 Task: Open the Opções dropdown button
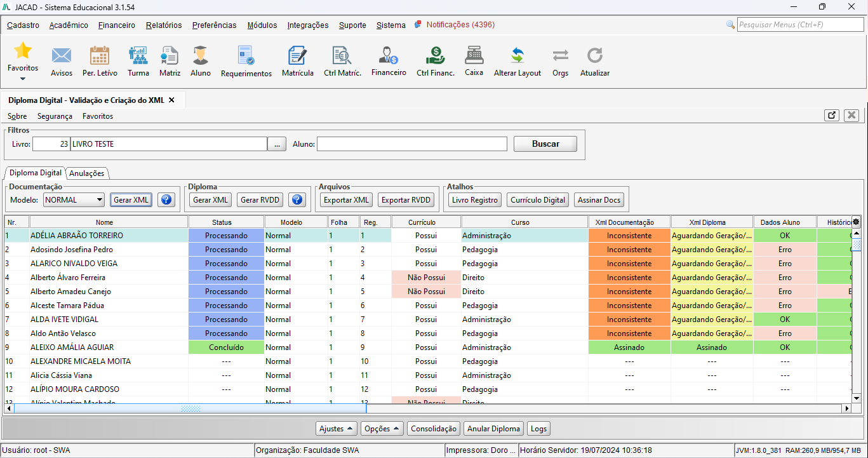[x=382, y=429]
